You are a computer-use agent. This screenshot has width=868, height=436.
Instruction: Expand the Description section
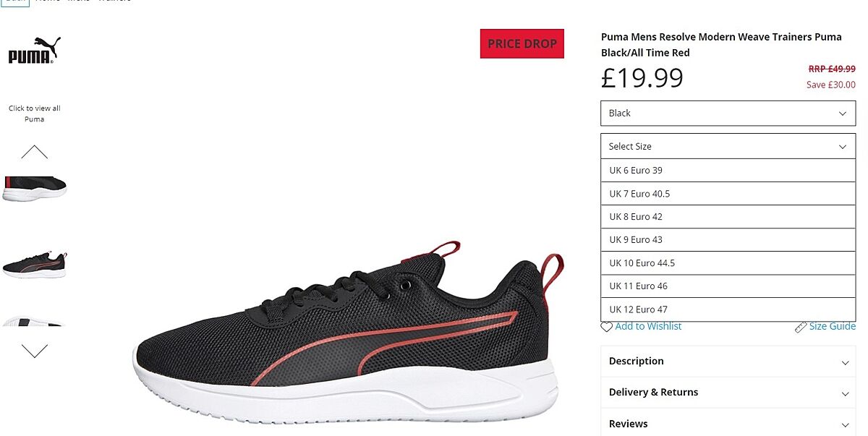[728, 362]
